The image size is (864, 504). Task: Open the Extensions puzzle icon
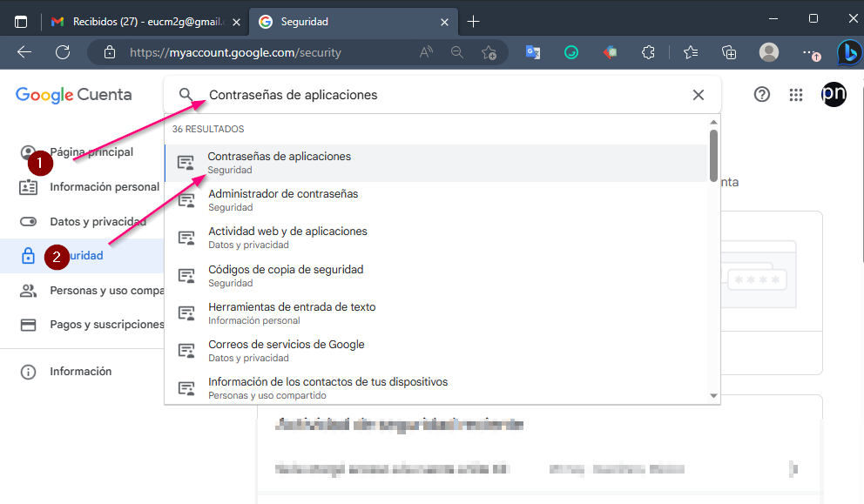pyautogui.click(x=649, y=52)
